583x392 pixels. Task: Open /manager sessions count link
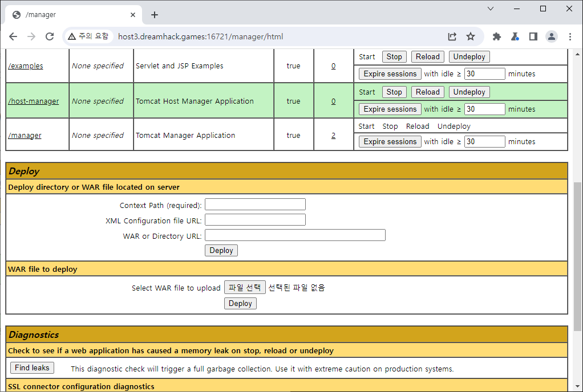pos(333,136)
